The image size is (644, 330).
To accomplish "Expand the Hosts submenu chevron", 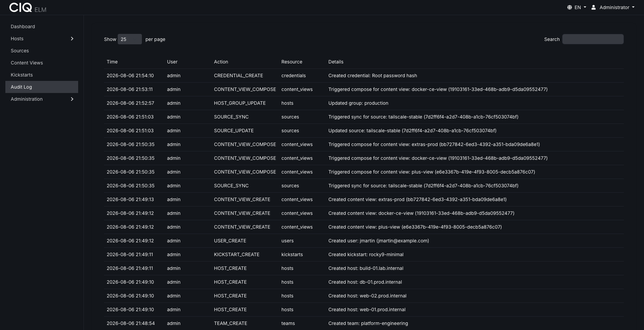I will [72, 39].
